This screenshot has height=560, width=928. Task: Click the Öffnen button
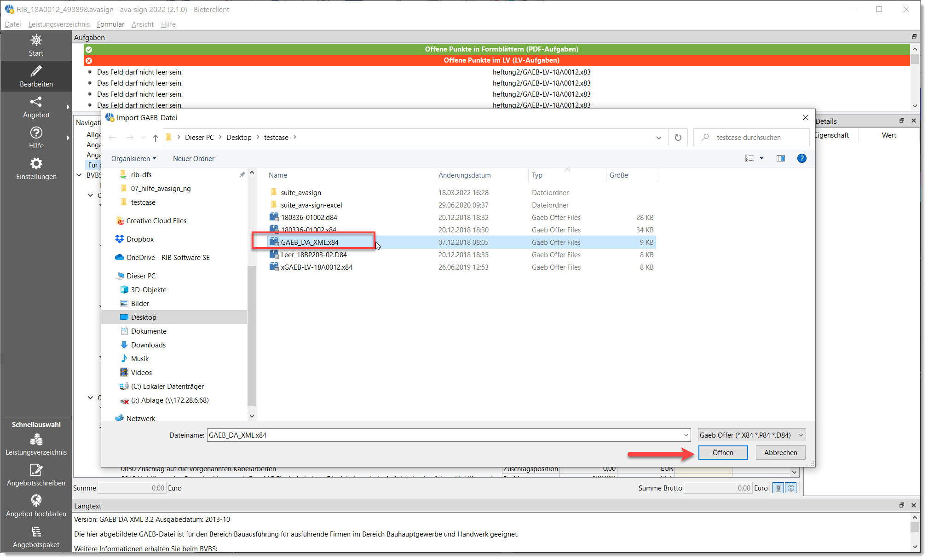(x=722, y=453)
